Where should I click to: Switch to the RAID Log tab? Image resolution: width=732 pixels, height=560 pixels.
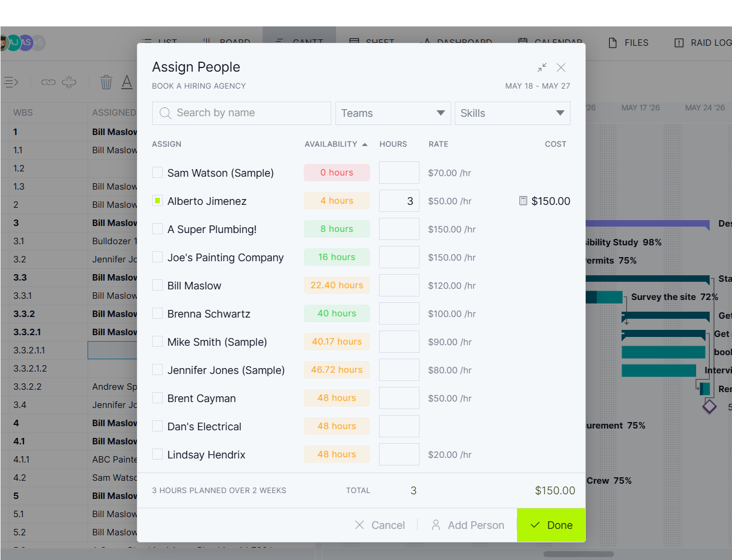[703, 43]
